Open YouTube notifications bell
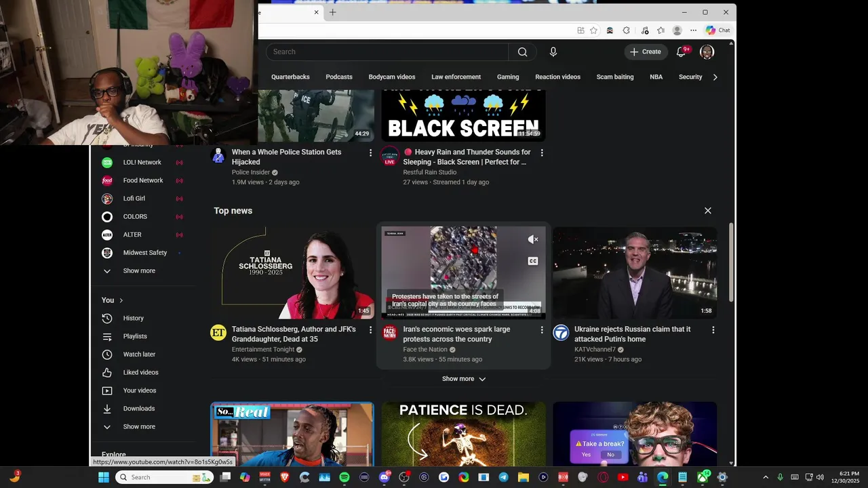Image resolution: width=868 pixels, height=488 pixels. (682, 52)
